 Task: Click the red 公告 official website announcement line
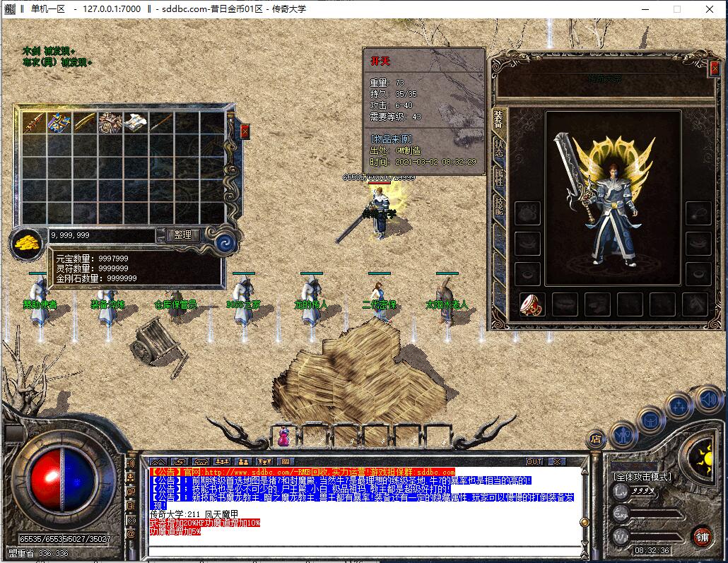[x=303, y=472]
